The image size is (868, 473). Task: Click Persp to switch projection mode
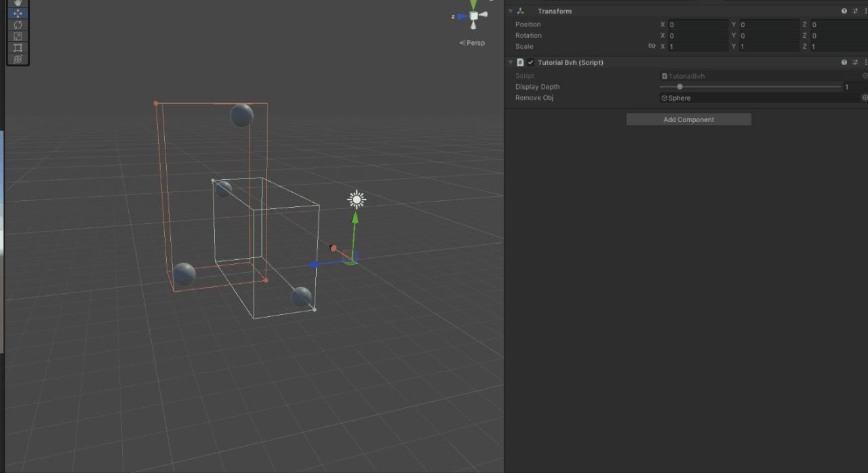pyautogui.click(x=475, y=42)
